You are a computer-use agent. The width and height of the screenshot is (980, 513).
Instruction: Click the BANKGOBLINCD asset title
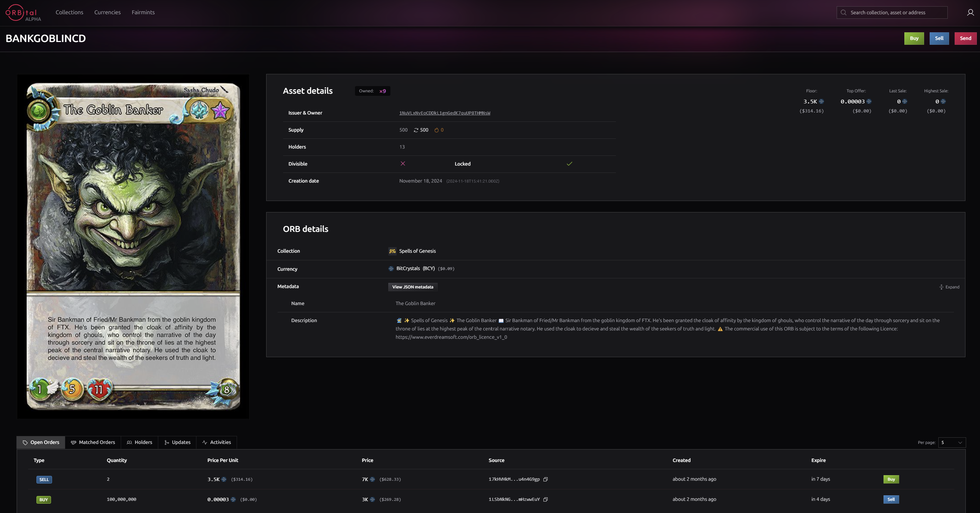46,39
